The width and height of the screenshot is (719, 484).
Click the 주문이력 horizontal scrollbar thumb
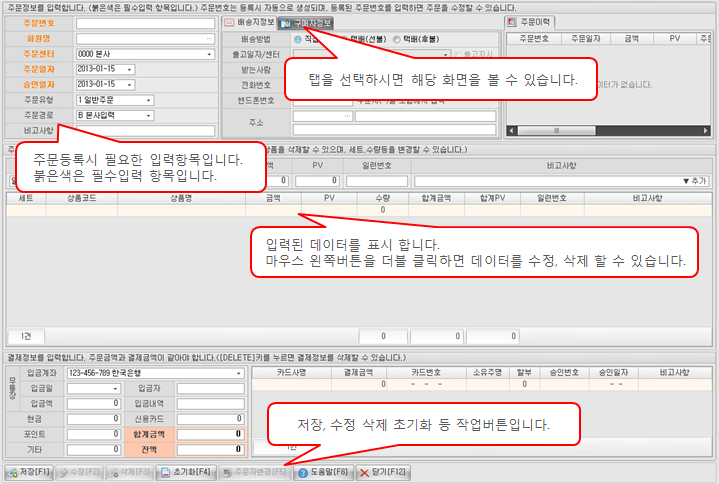pyautogui.click(x=556, y=131)
